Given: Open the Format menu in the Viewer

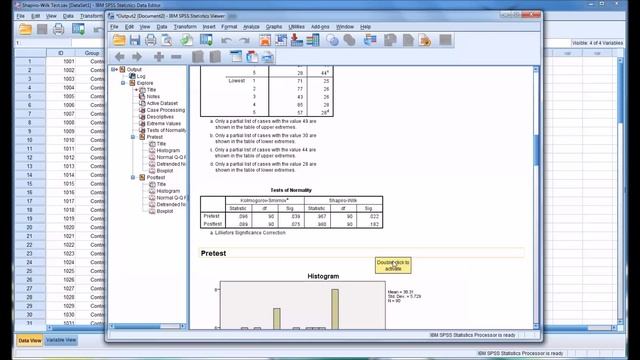Looking at the screenshot, I should (x=229, y=27).
